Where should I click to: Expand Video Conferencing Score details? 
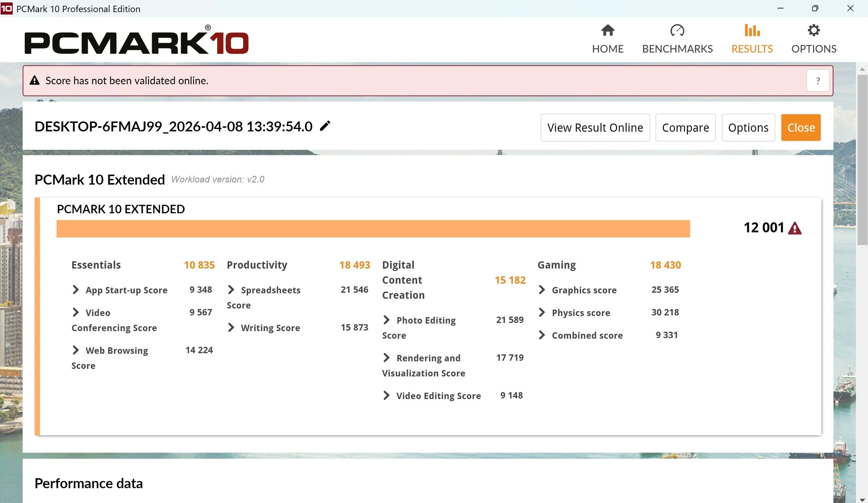point(76,312)
